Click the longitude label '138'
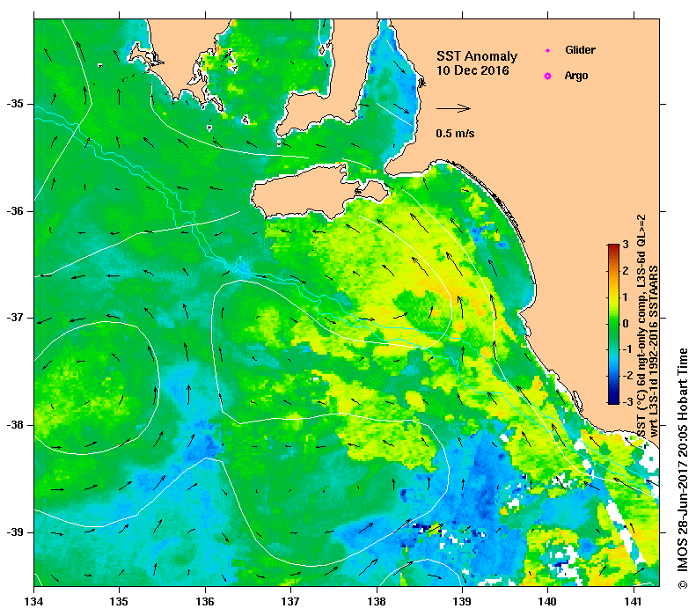 [377, 601]
